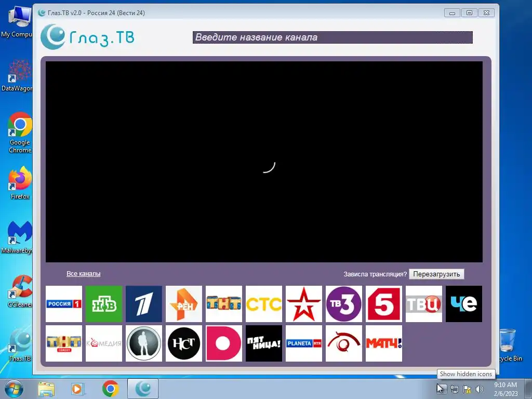Click the Перезагрузить button
532x399 pixels.
pos(436,274)
